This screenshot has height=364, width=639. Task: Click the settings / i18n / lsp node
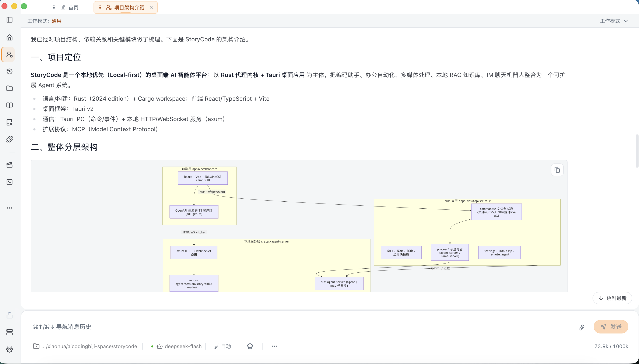tap(499, 252)
